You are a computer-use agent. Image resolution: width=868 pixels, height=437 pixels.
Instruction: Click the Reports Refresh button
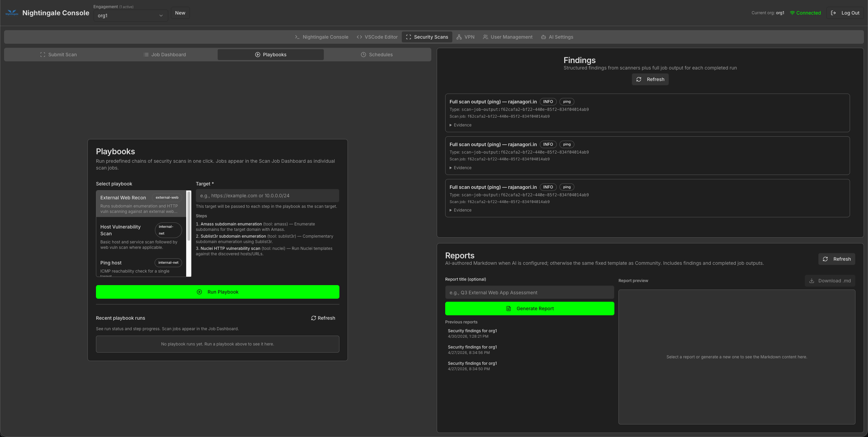point(836,259)
